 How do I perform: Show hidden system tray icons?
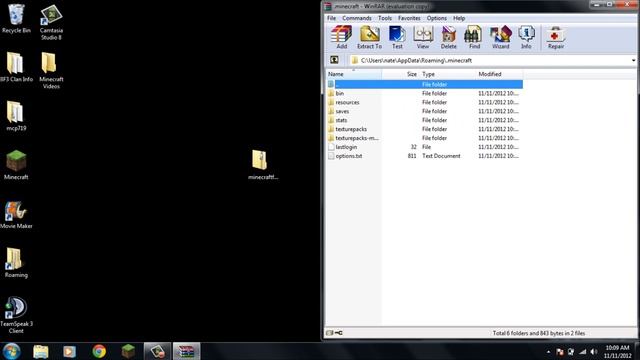tap(548, 352)
